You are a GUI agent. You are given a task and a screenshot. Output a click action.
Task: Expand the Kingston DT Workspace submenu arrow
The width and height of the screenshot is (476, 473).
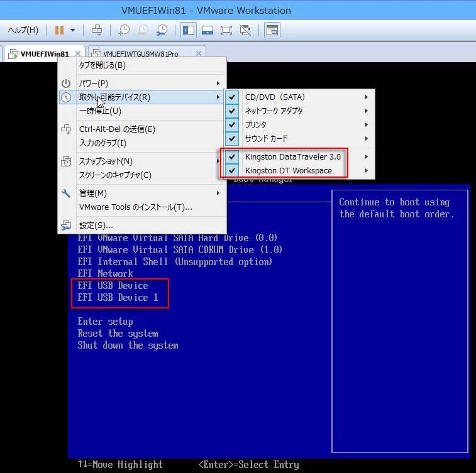pyautogui.click(x=367, y=171)
